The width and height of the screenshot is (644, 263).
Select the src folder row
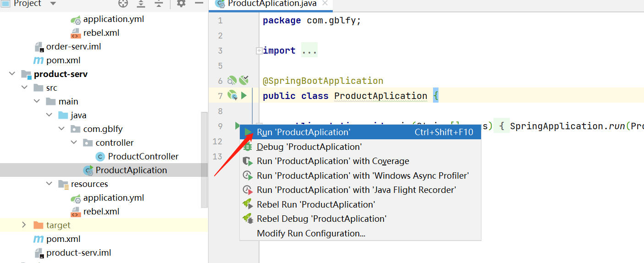click(51, 88)
